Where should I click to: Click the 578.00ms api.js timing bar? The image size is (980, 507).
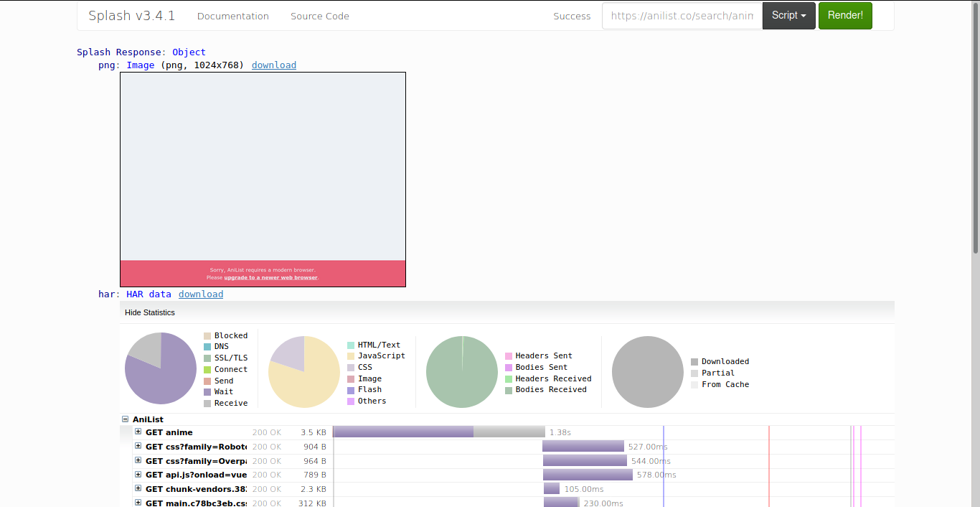(x=588, y=474)
